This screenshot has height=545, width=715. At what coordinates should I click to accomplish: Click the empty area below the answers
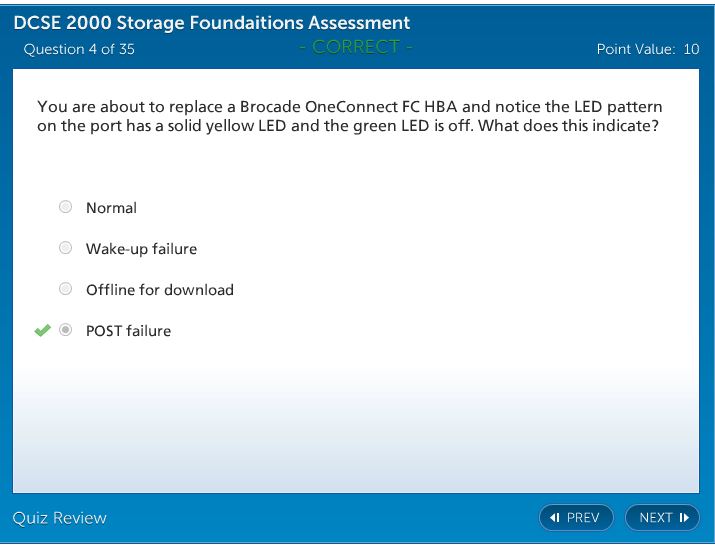click(x=355, y=420)
